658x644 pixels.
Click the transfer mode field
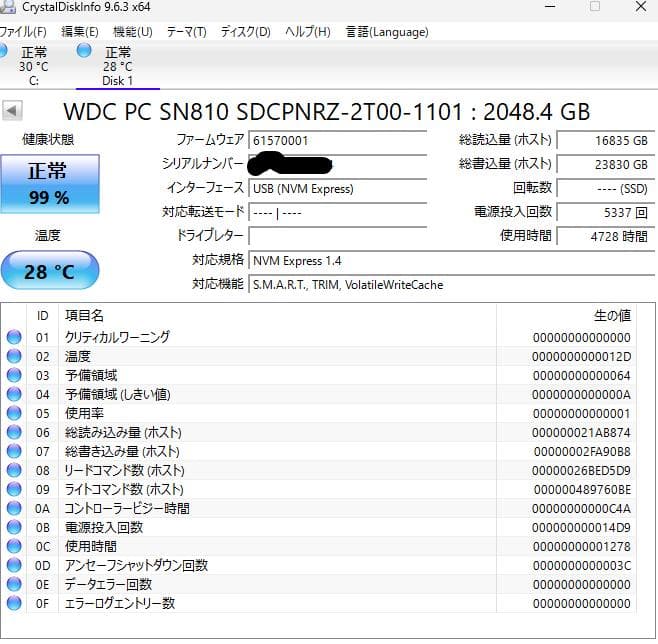(x=337, y=213)
